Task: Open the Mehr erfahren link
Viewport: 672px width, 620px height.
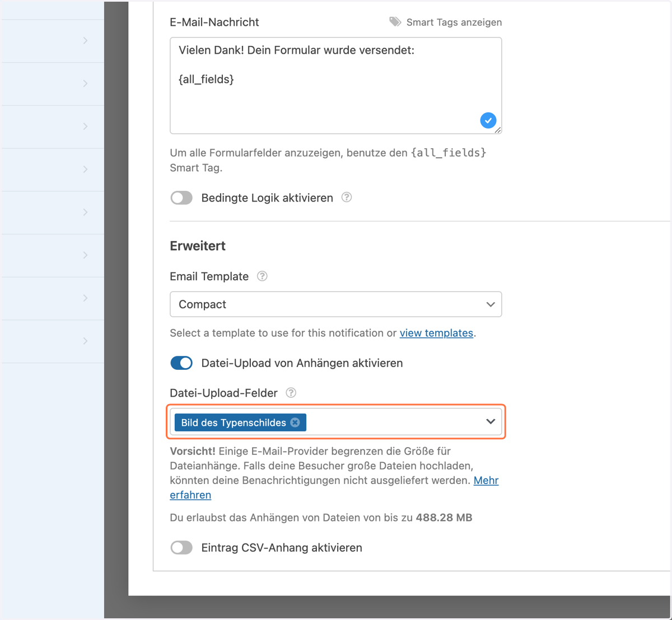Action: click(486, 480)
